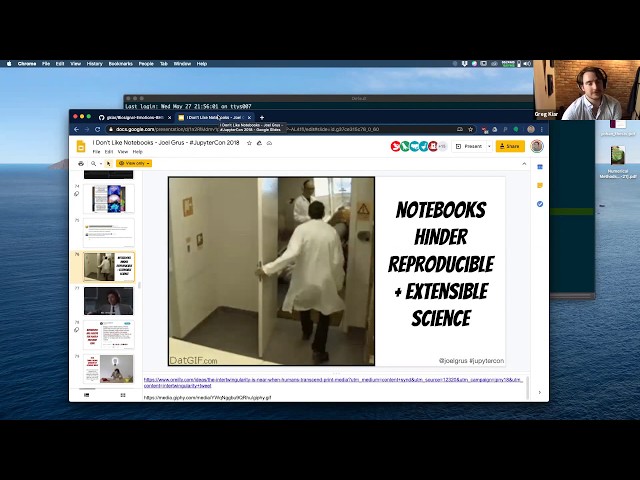
Task: Open the zoom level dropdown arrow
Action: coord(101,164)
